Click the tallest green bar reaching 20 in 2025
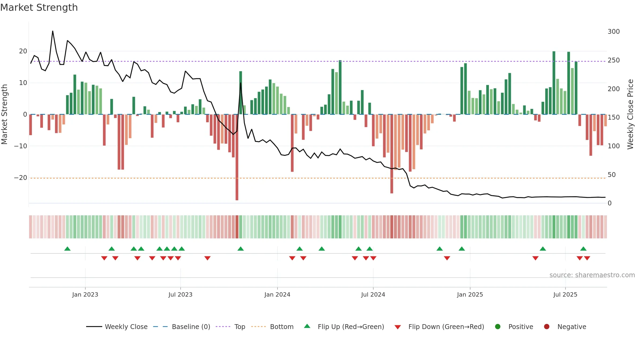The height and width of the screenshot is (362, 644). click(554, 83)
